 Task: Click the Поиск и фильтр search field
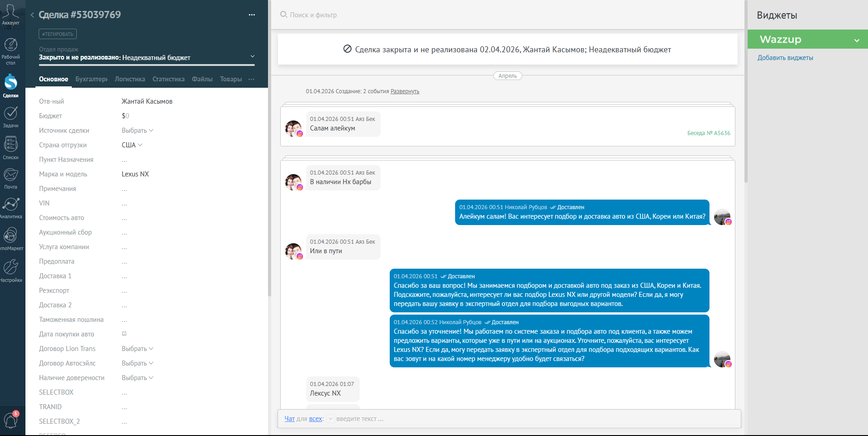[508, 15]
